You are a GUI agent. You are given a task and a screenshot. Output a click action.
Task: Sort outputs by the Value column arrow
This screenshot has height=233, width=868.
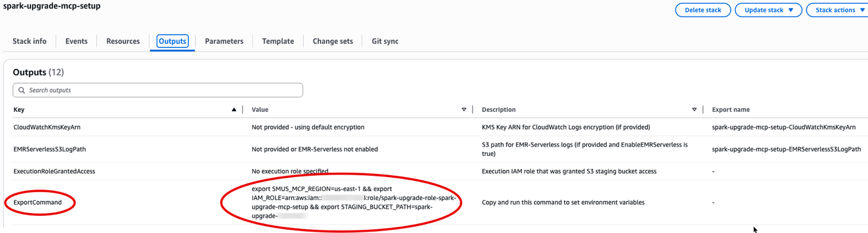[x=464, y=110]
